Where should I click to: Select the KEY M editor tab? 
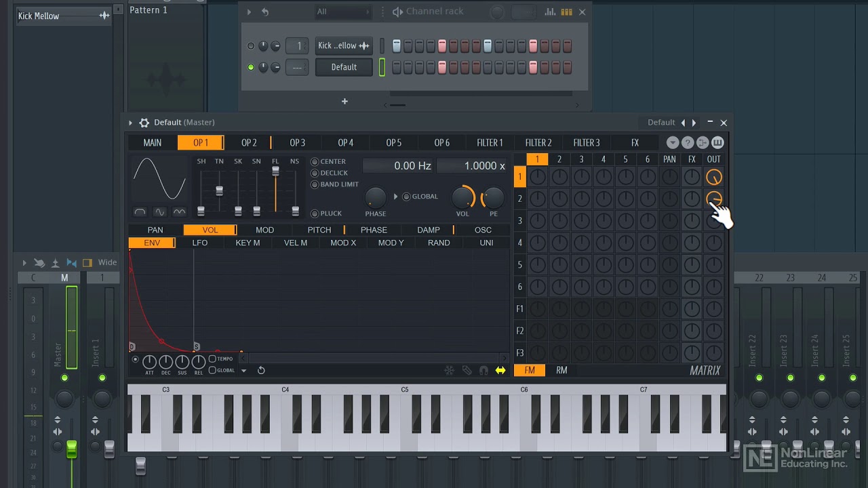(x=248, y=243)
